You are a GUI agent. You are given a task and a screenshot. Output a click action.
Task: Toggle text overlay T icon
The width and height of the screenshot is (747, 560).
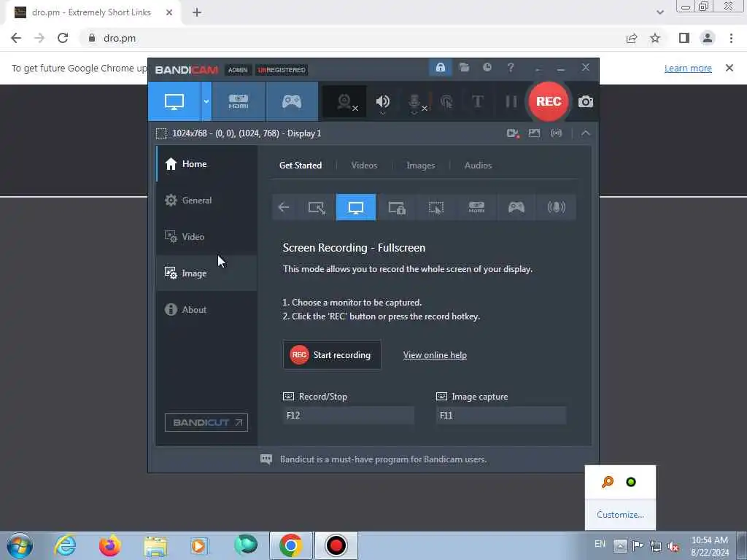(x=477, y=101)
